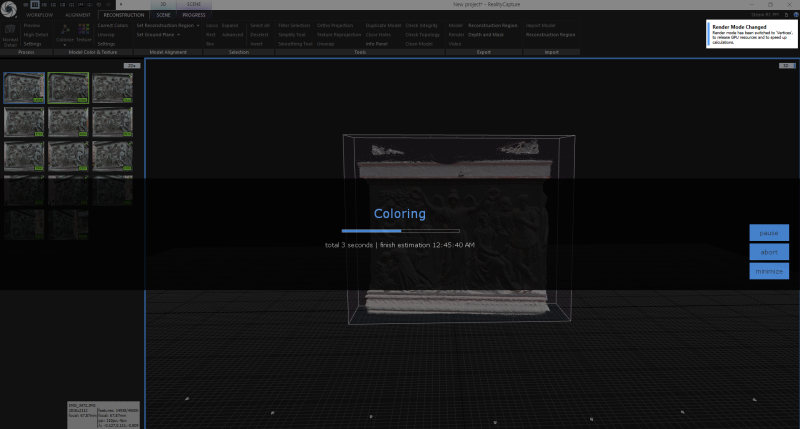Click Depth and Mask export
The height and width of the screenshot is (429, 800).
point(486,35)
